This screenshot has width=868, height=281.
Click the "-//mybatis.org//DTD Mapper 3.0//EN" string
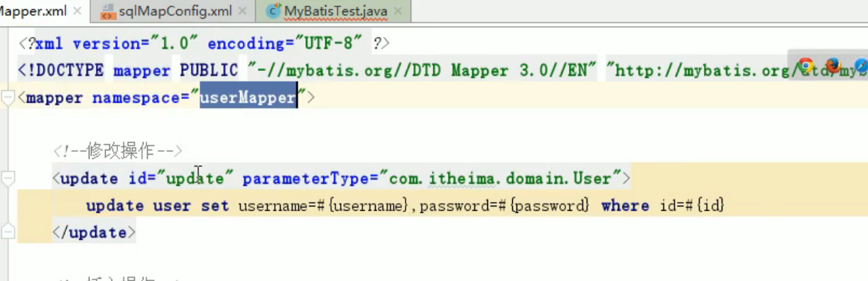click(422, 70)
